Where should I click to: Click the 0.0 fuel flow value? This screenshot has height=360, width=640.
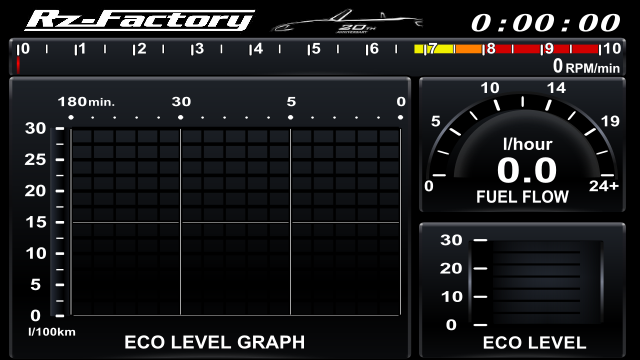click(x=527, y=170)
